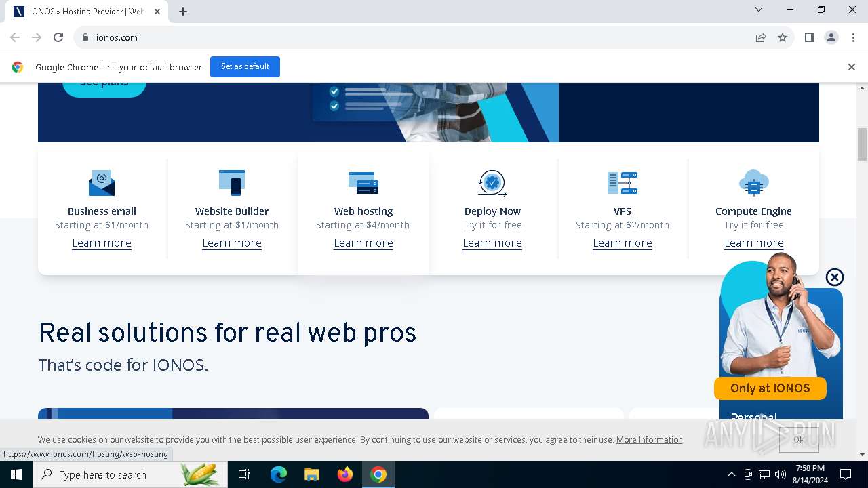Open File Explorer from the taskbar
The width and height of the screenshot is (868, 488).
[311, 474]
